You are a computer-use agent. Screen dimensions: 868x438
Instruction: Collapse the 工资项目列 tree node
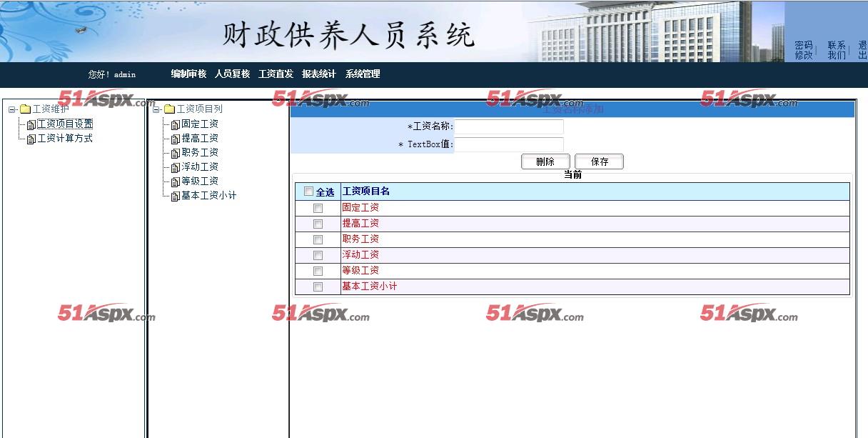point(156,109)
